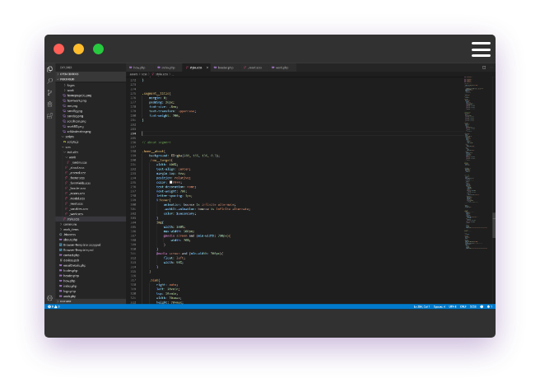Image resolution: width=540 pixels, height=392 pixels.
Task: Expand the work_items folder
Action: pos(70,229)
